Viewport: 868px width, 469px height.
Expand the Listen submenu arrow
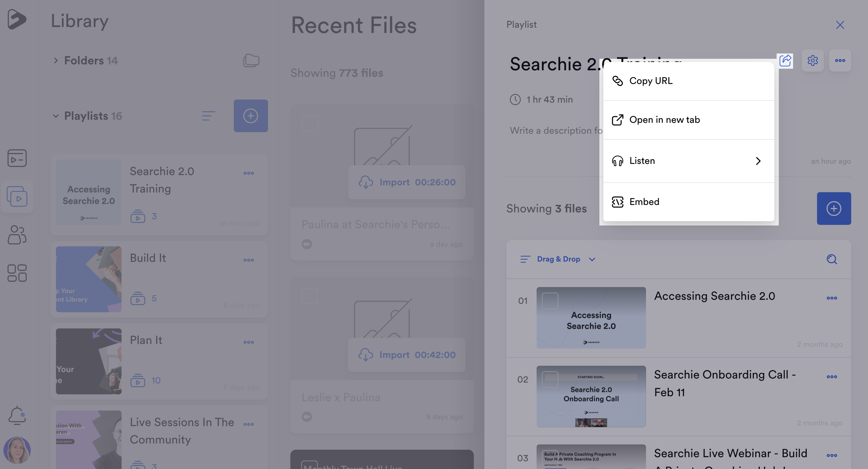click(758, 161)
